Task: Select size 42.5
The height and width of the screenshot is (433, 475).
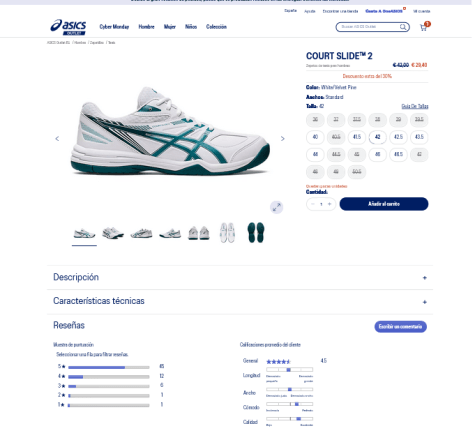Action: point(398,137)
